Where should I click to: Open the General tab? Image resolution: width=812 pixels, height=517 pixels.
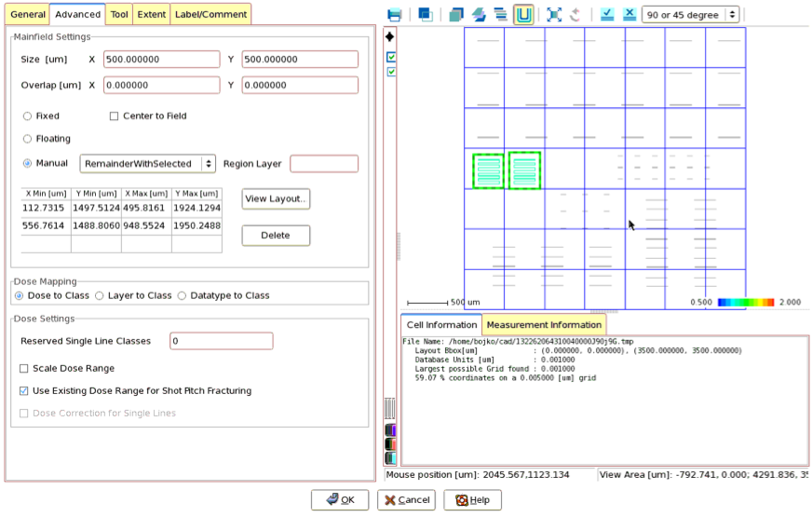28,15
